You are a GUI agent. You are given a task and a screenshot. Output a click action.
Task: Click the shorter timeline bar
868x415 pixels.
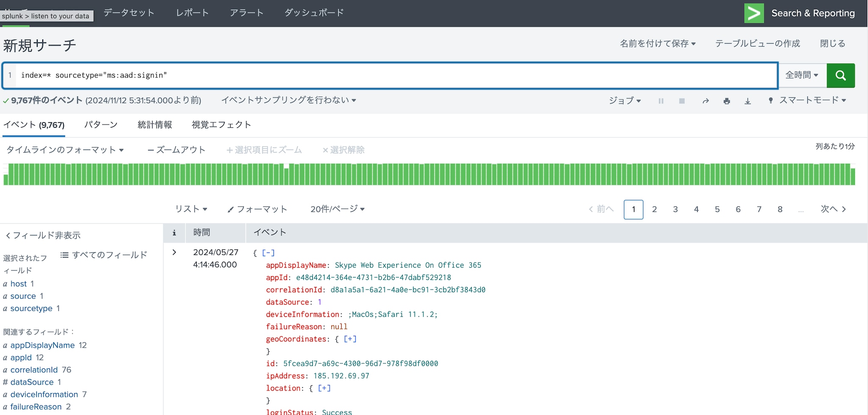coord(286,177)
